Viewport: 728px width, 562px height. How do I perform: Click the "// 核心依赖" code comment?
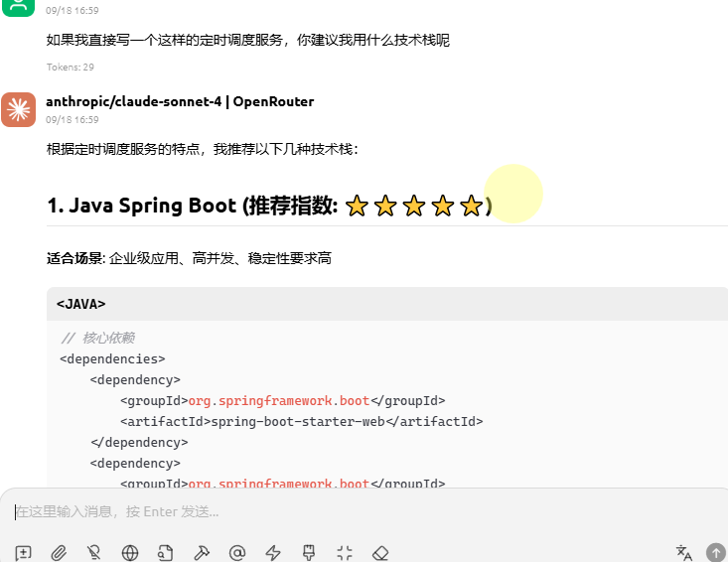(x=97, y=338)
